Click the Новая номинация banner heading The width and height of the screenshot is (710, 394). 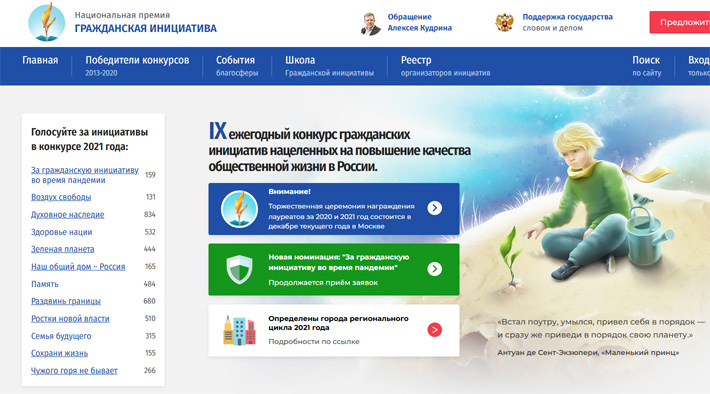coord(339,262)
